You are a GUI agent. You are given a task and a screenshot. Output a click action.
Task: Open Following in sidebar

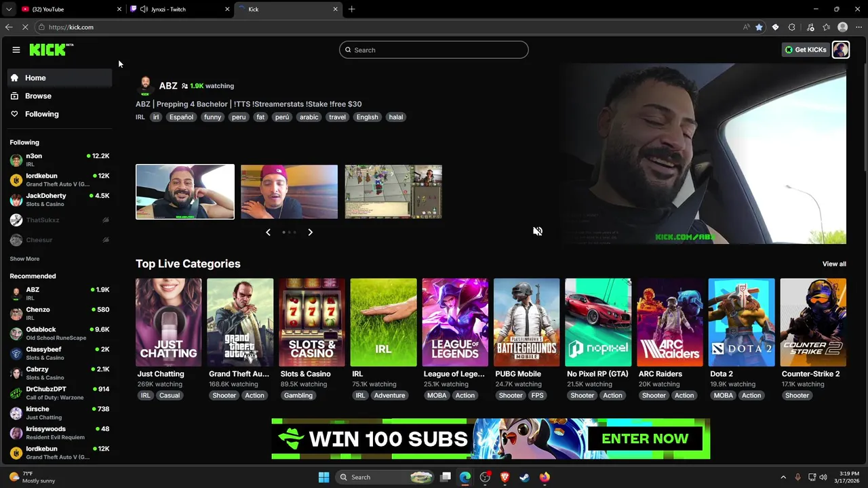60,114
